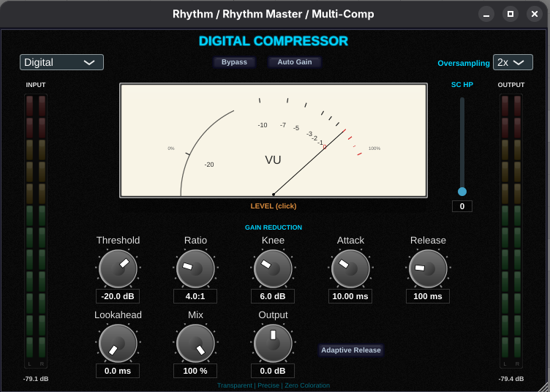
Task: Click the Ratio value field 4.0:1
Action: tap(195, 296)
